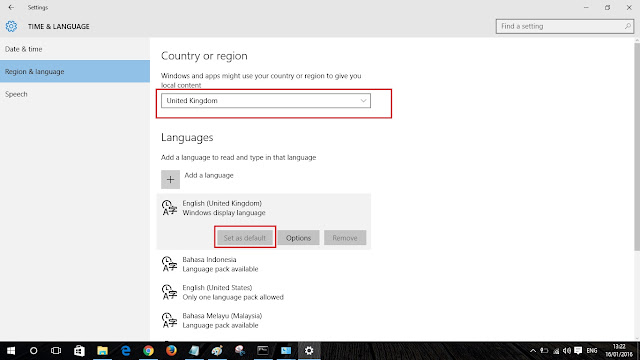Viewport: 640px width, 360px height.
Task: Click the Bahasa Melayu language icon
Action: point(169,320)
